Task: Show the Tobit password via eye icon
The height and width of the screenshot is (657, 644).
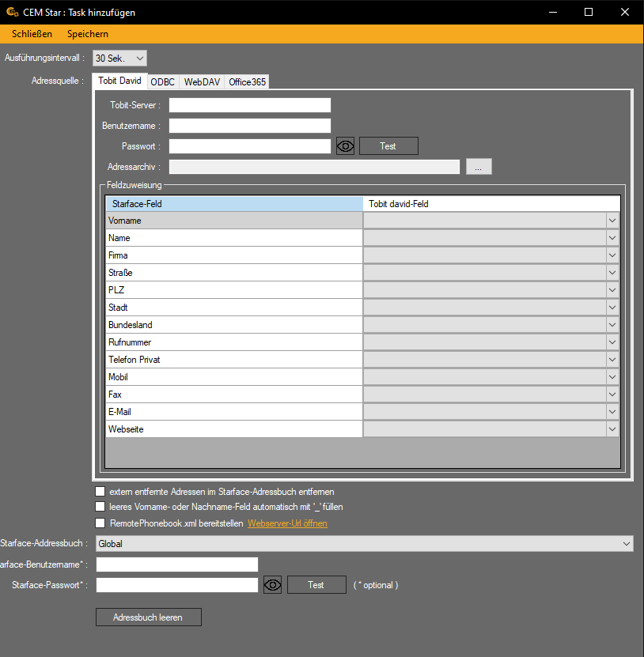Action: pos(345,146)
